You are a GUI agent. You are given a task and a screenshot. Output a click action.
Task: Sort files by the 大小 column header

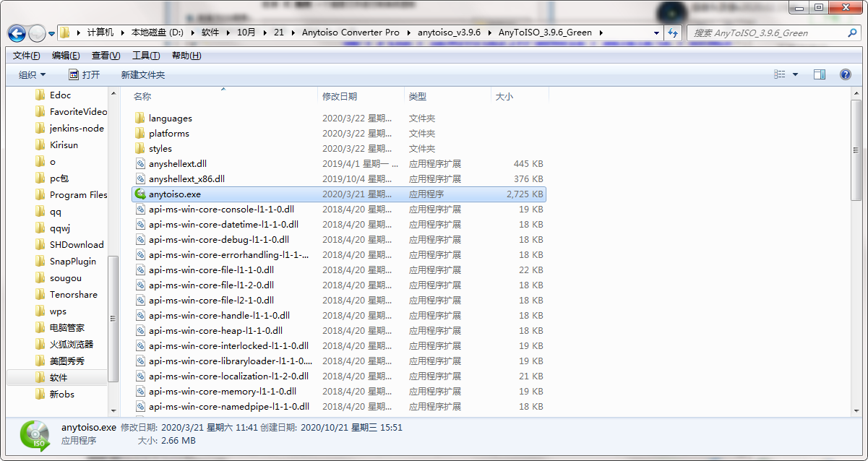(x=520, y=96)
